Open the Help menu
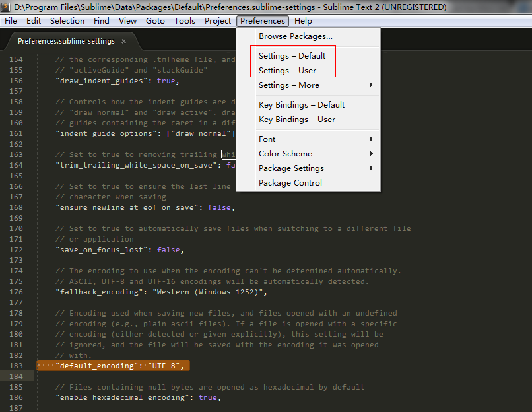Viewport: 532px width, 412px height. pos(302,20)
